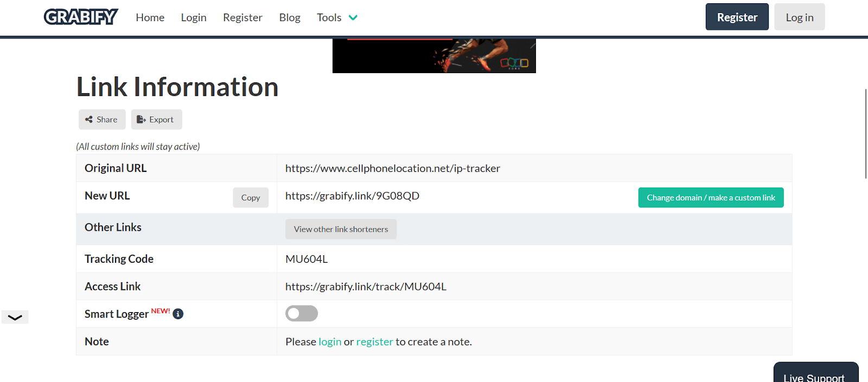The image size is (868, 382).
Task: Go to Login in the navigation bar
Action: (x=194, y=18)
